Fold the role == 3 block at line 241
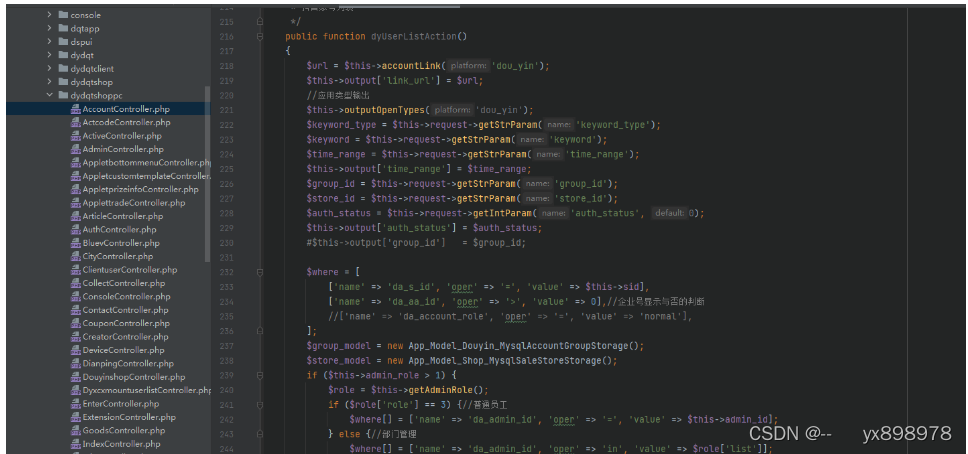This screenshot has height=454, width=968. tap(260, 405)
